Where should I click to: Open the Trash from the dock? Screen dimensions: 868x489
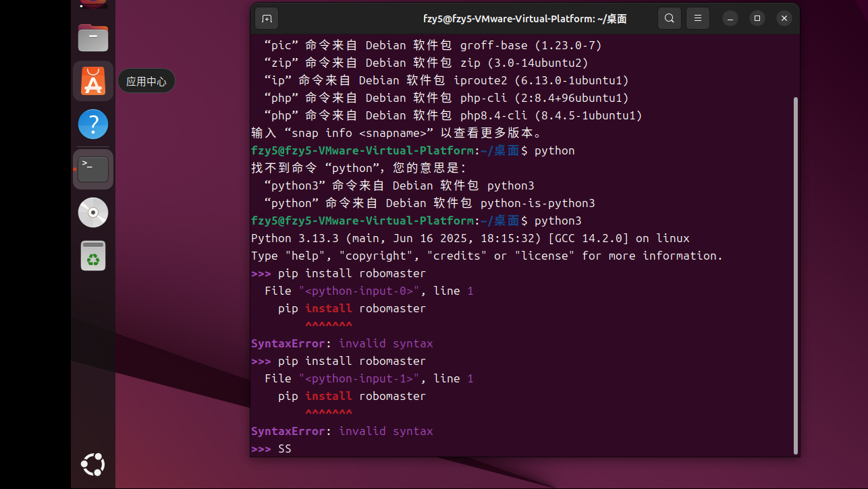click(93, 256)
